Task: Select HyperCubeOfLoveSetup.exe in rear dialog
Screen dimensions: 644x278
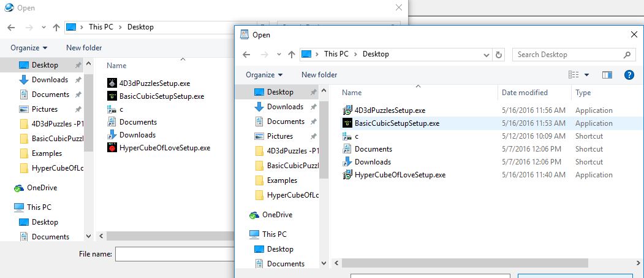Action: [159, 148]
